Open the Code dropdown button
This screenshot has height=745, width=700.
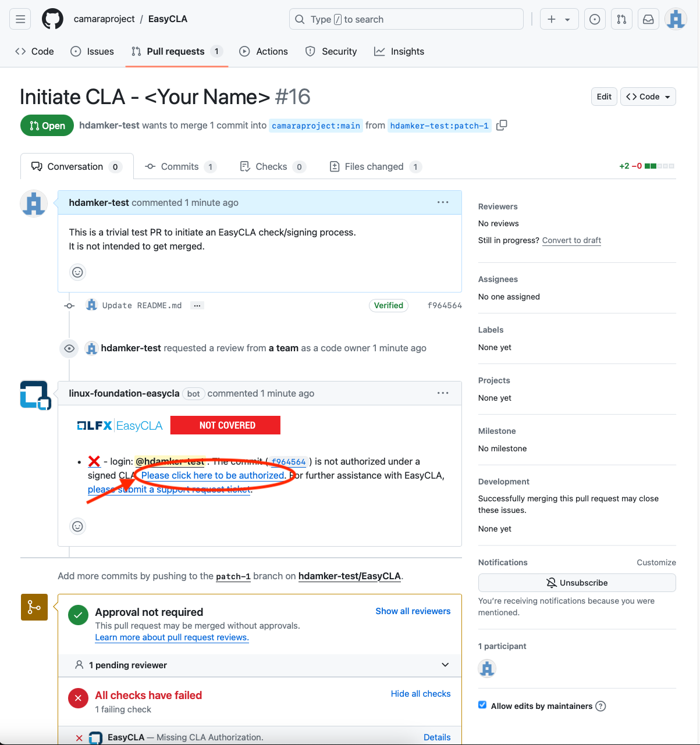648,97
